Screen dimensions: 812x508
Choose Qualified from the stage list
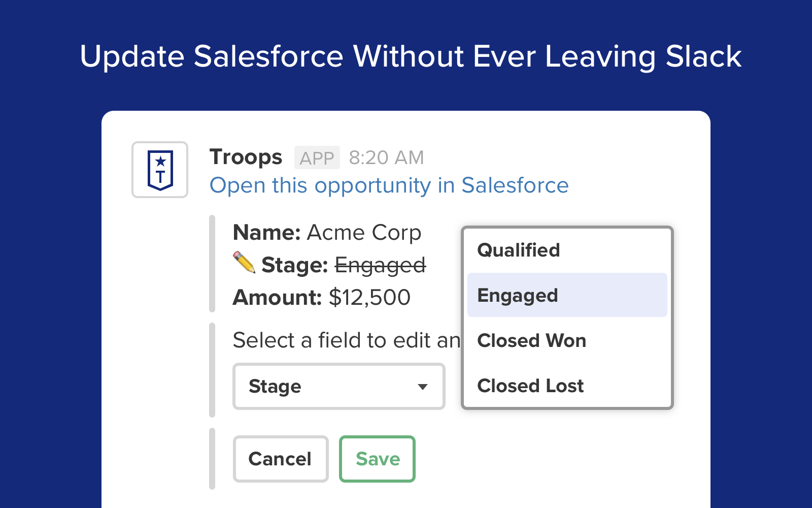pos(518,250)
